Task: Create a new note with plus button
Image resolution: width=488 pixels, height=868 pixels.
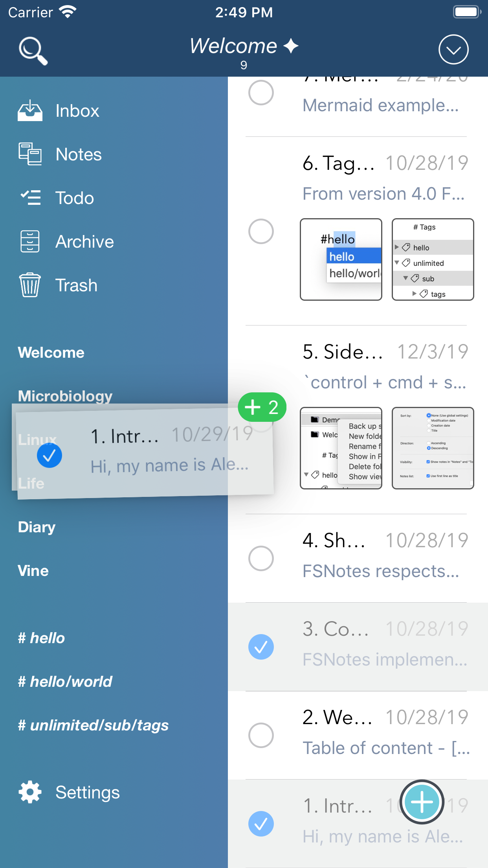Action: [422, 802]
